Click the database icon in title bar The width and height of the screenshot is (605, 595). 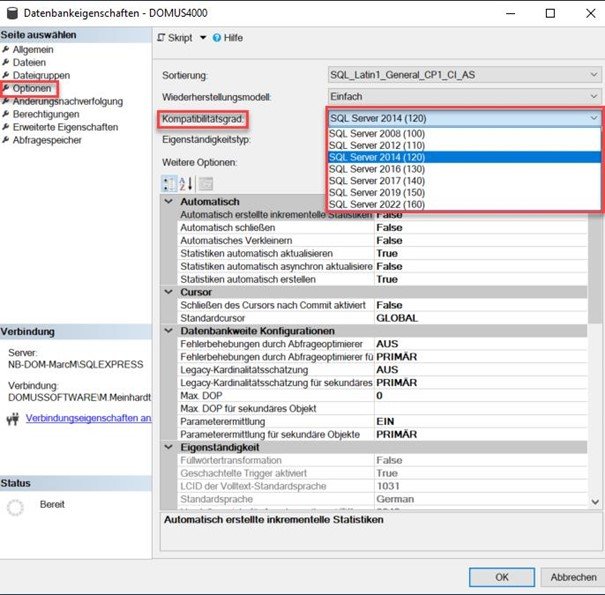pos(12,13)
